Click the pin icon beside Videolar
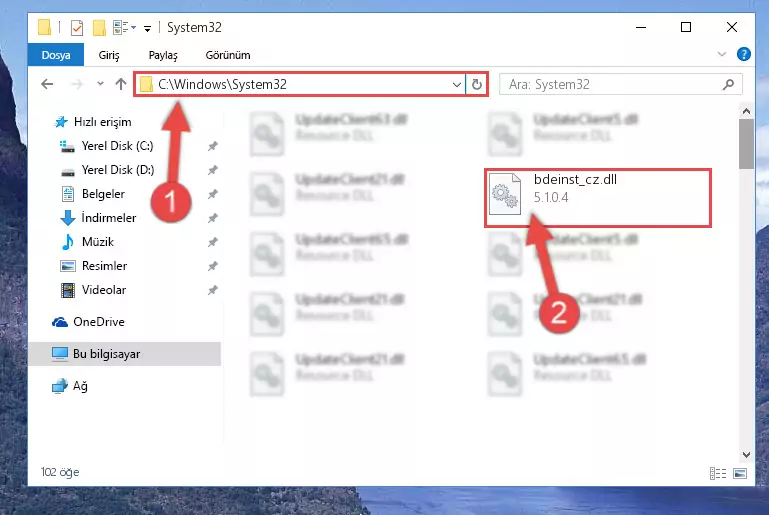This screenshot has height=515, width=769. (212, 290)
